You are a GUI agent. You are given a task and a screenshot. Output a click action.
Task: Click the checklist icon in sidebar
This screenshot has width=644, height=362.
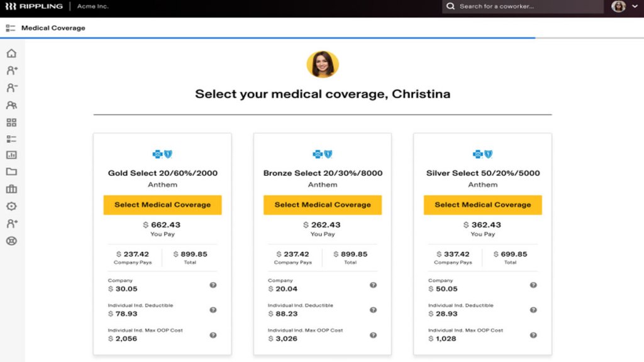(11, 139)
